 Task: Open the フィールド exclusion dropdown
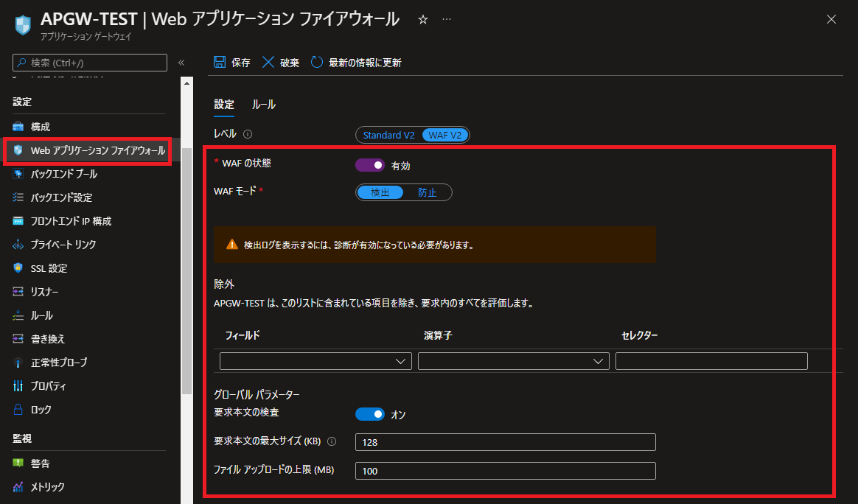pyautogui.click(x=315, y=361)
